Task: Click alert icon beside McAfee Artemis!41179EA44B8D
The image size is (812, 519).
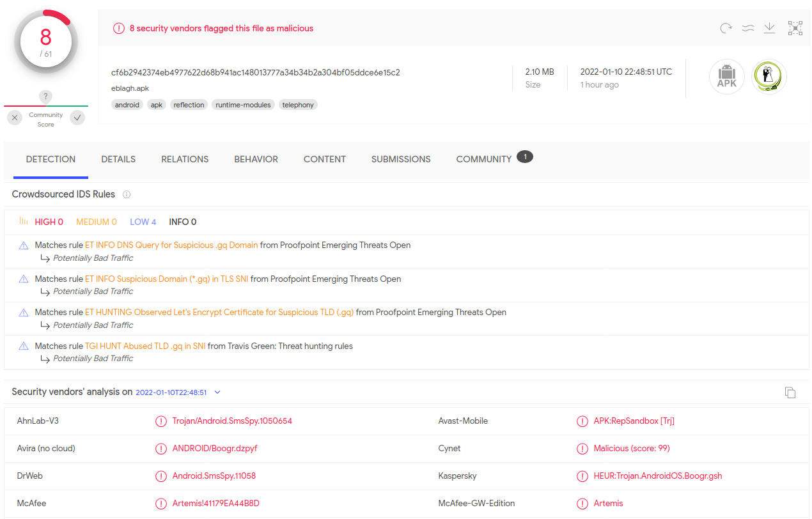Action: click(x=161, y=504)
